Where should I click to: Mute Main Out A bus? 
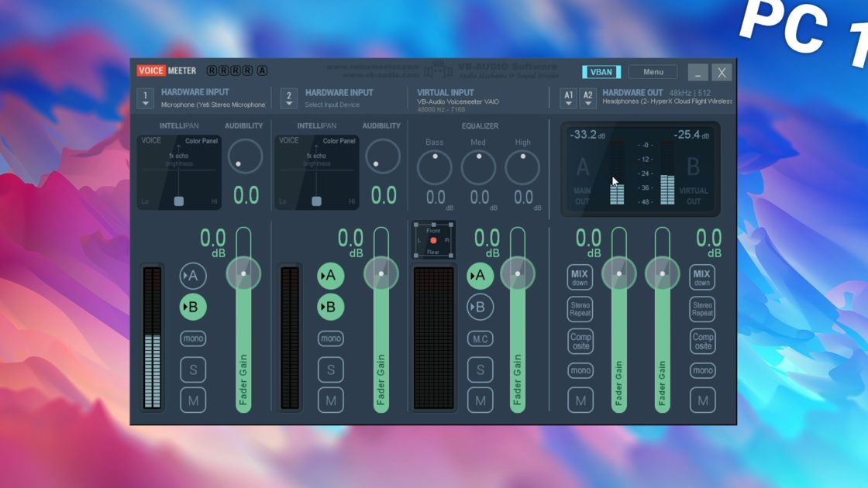click(580, 400)
